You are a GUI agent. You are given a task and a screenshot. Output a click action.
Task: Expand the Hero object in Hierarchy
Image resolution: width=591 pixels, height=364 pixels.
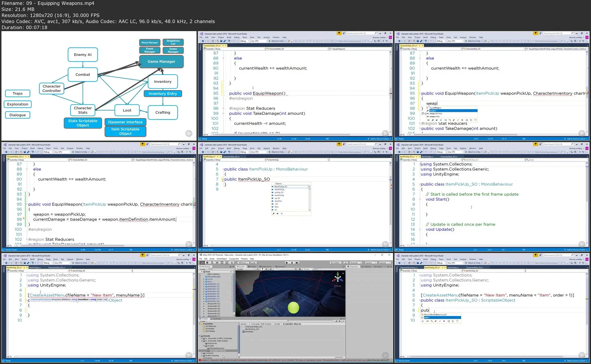[x=204, y=282]
